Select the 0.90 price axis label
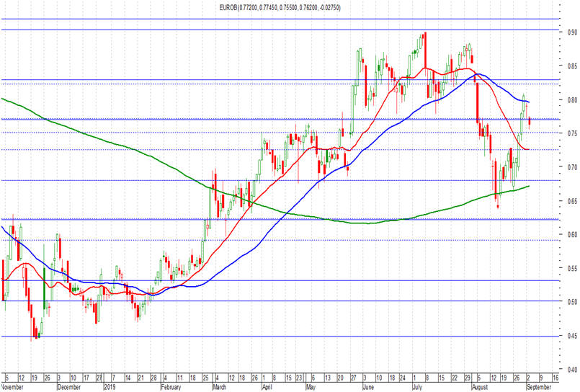Image resolution: width=580 pixels, height=392 pixels. point(572,32)
